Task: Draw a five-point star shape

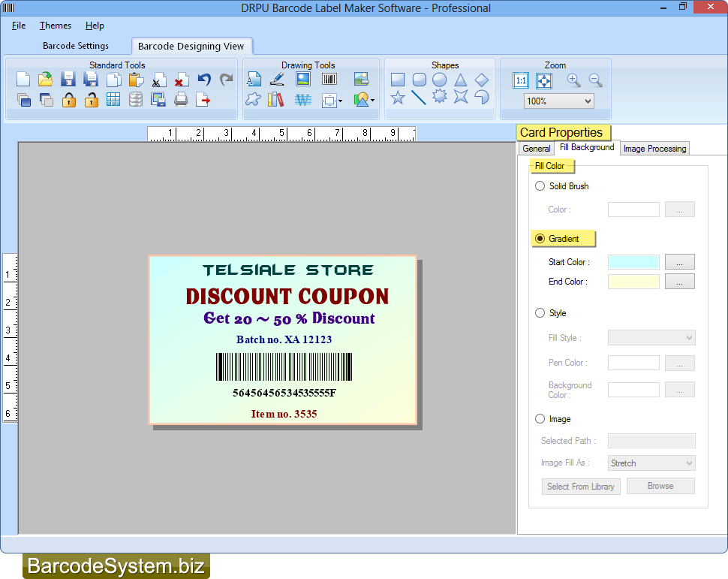Action: coord(398,98)
